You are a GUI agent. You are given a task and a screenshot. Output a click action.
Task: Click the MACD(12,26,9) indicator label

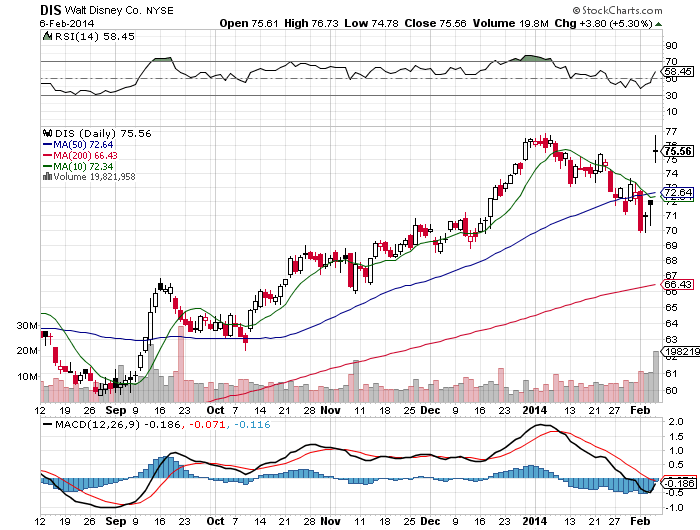(97, 424)
